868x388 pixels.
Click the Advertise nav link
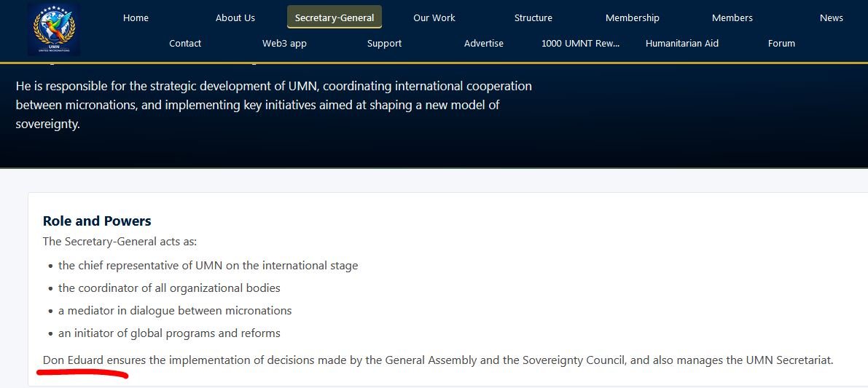point(484,44)
